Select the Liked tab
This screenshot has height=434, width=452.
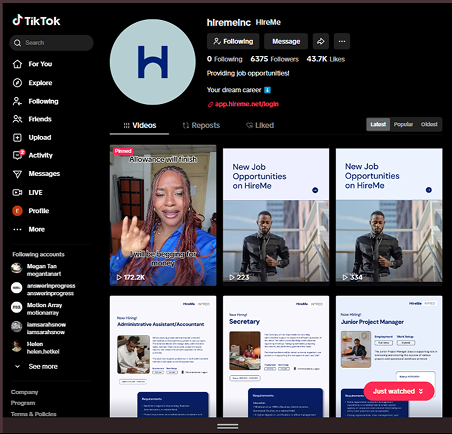click(260, 125)
